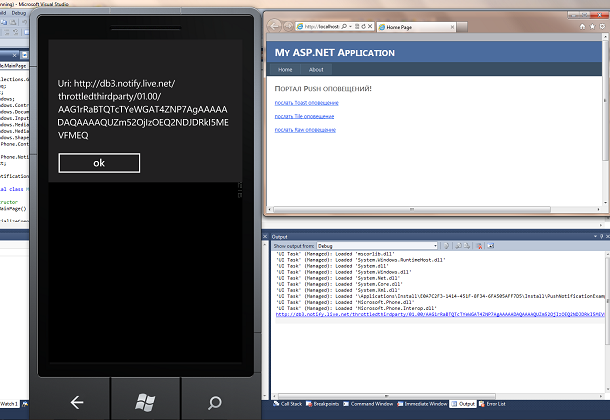
Task: Close the Visual Studio editor document tab
Action: (x=14, y=55)
